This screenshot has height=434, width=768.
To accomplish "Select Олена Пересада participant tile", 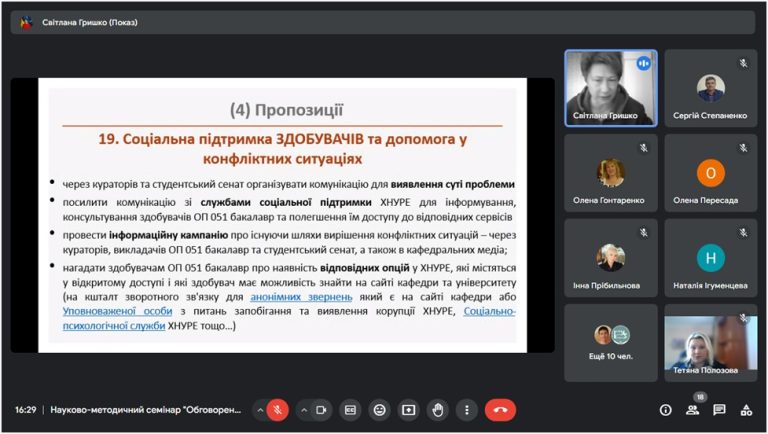I will [711, 173].
